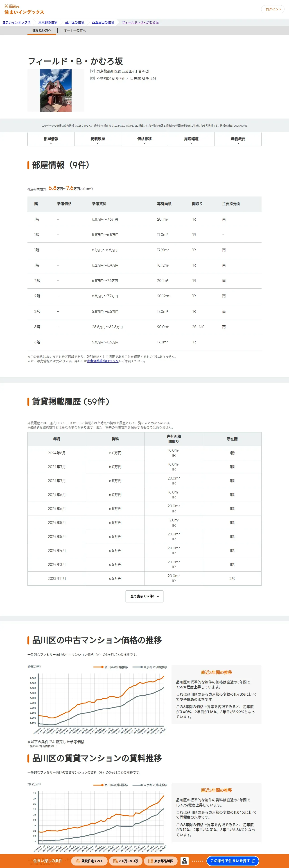Click the map icon in 東京都品川区 chip

pos(150,861)
